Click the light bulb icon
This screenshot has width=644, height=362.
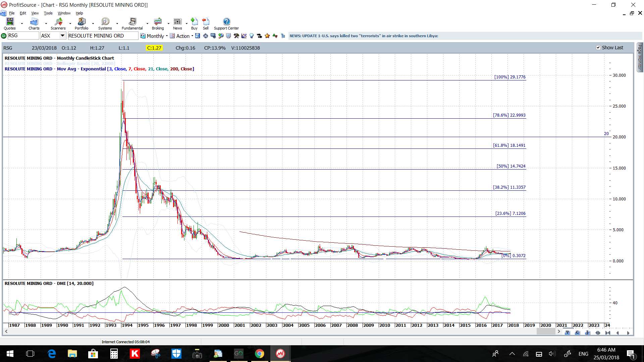(x=252, y=36)
